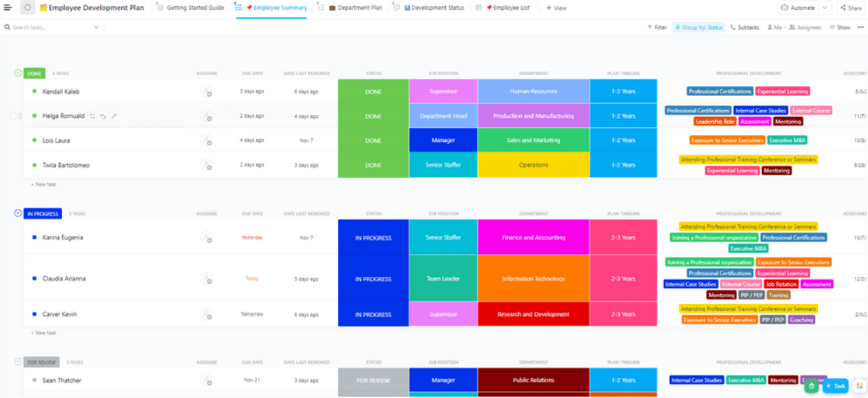The width and height of the screenshot is (868, 398).
Task: Click the blue + Task button
Action: (x=835, y=385)
